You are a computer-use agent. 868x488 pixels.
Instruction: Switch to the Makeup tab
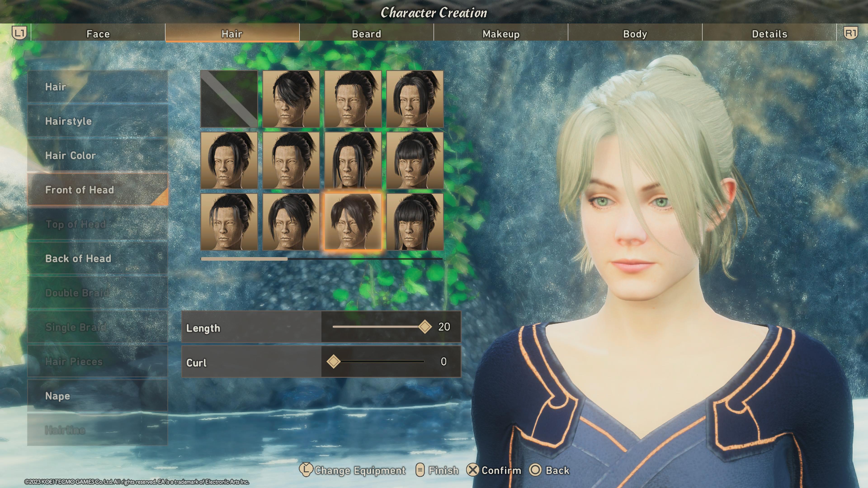tap(501, 34)
